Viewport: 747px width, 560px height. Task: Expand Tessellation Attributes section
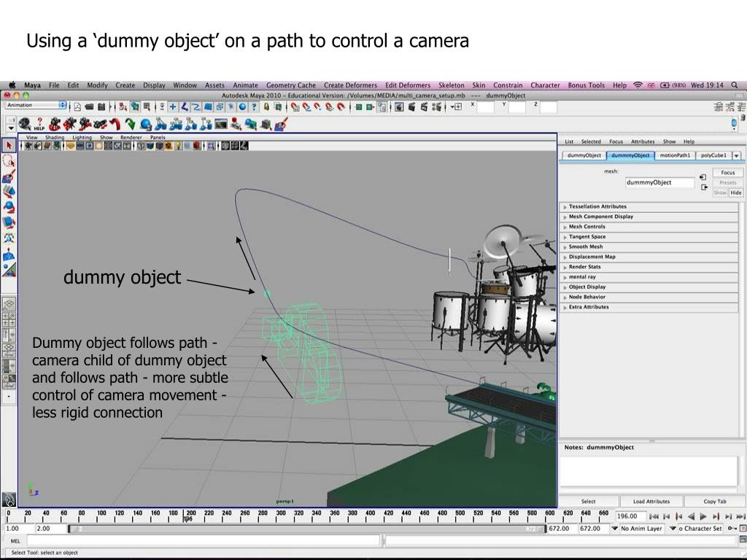click(649, 206)
